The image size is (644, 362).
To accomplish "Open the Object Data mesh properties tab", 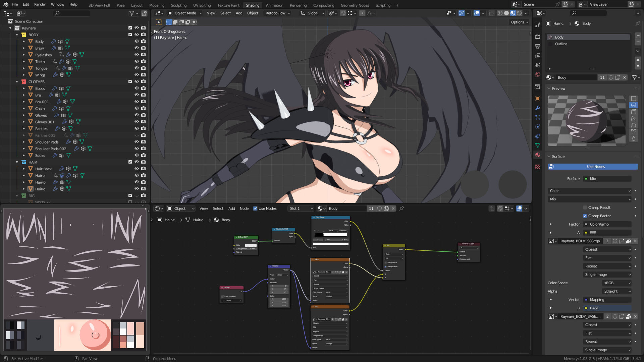I will pyautogui.click(x=538, y=145).
